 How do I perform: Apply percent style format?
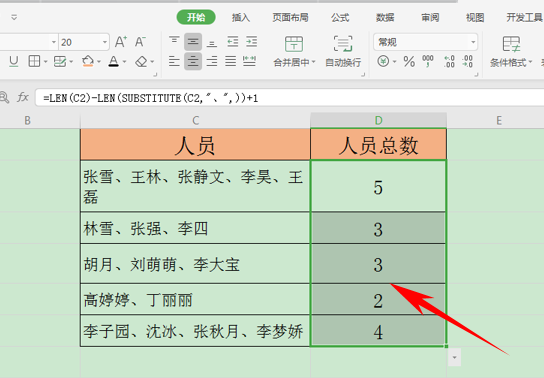click(x=409, y=62)
